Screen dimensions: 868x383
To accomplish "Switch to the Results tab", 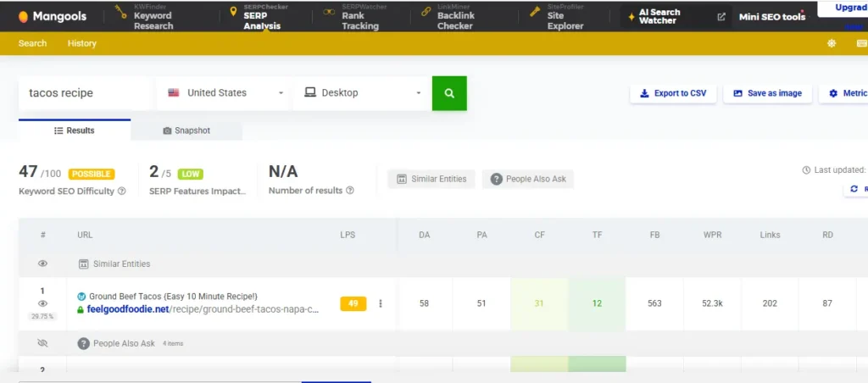I will pos(75,130).
